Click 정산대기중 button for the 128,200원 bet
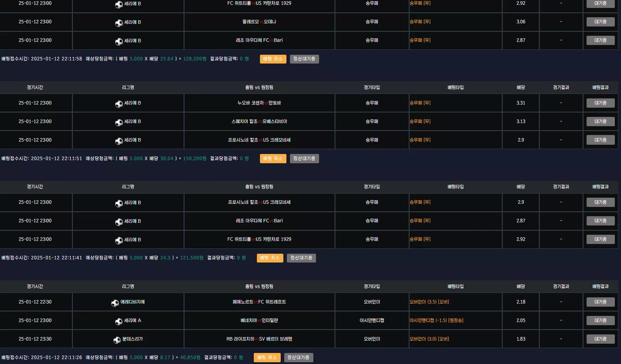This screenshot has height=364, width=621. [304, 59]
